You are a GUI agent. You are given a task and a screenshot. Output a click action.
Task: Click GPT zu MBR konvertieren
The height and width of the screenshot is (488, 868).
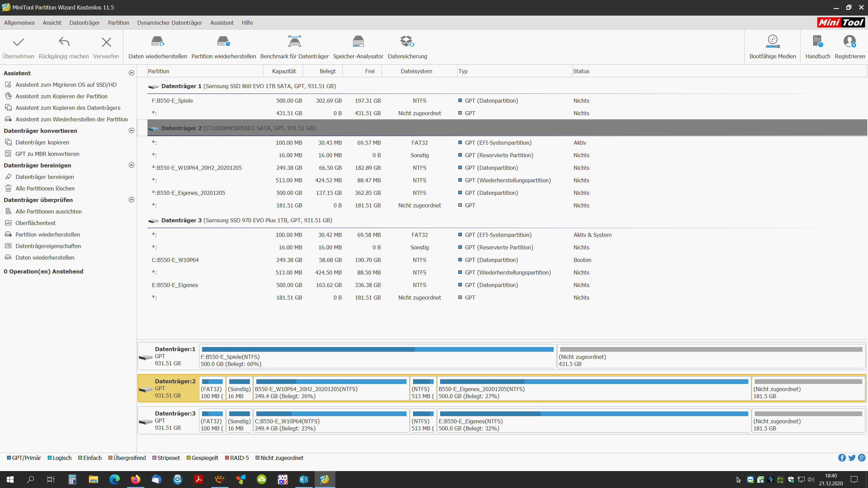tap(47, 154)
